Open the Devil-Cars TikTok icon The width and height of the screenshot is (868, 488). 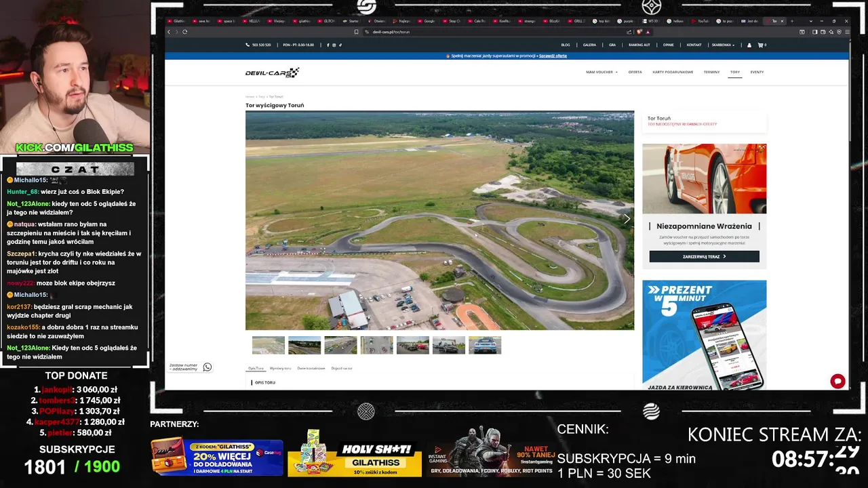tap(340, 45)
